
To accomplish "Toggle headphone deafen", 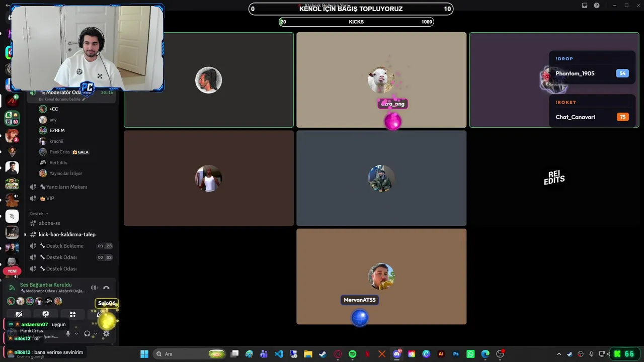I will tap(87, 333).
